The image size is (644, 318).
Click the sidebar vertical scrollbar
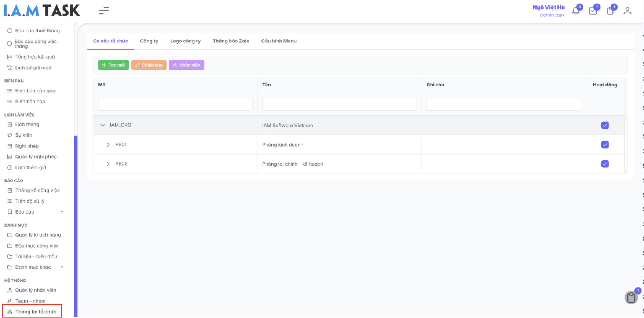tap(76, 220)
